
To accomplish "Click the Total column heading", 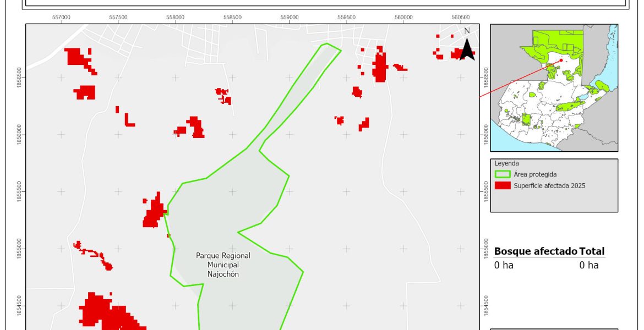I will point(592,251).
